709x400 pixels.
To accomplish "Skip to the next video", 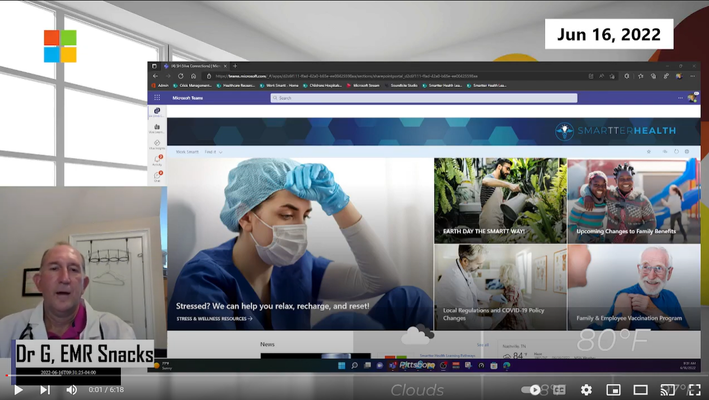I will click(45, 390).
